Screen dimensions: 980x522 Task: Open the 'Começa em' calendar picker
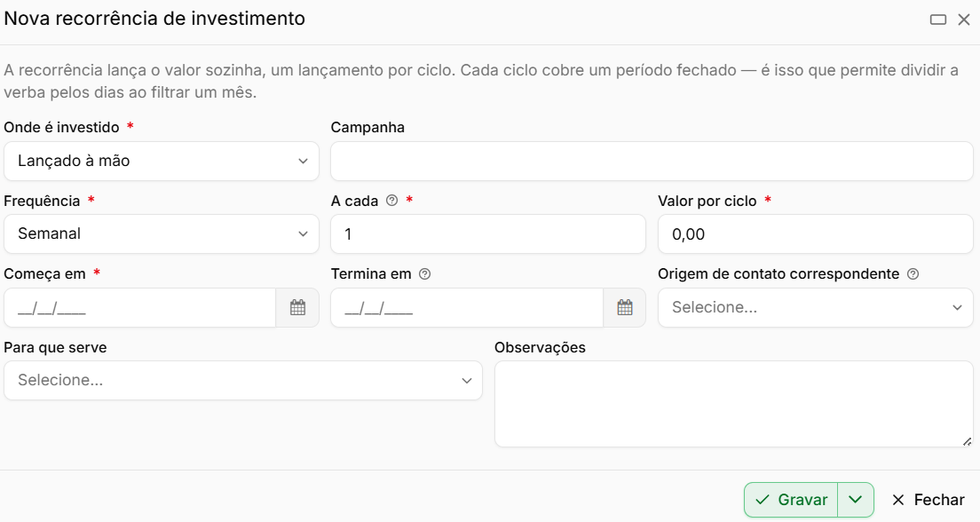(x=297, y=307)
